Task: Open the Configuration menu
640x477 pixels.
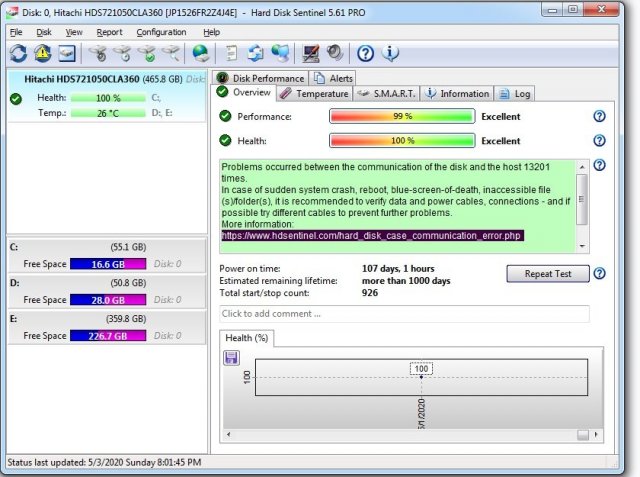Action: coord(161,32)
